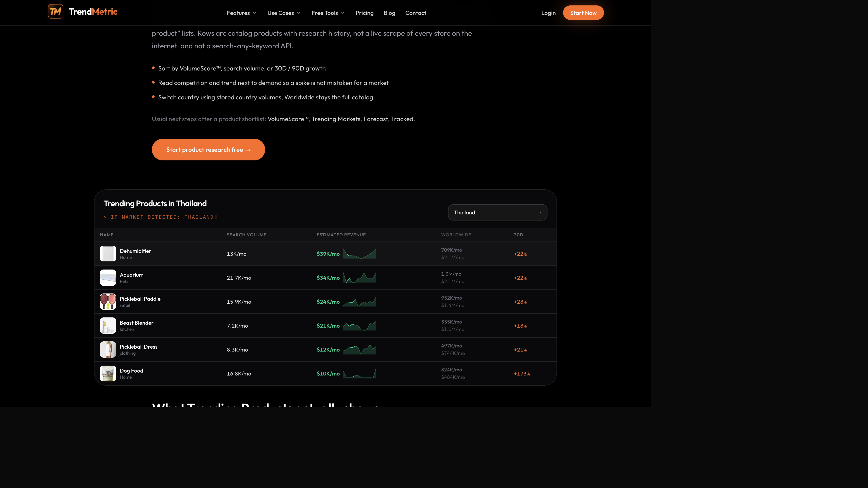Viewport: 868px width, 488px height.
Task: Open the Blog menu item
Action: 389,13
